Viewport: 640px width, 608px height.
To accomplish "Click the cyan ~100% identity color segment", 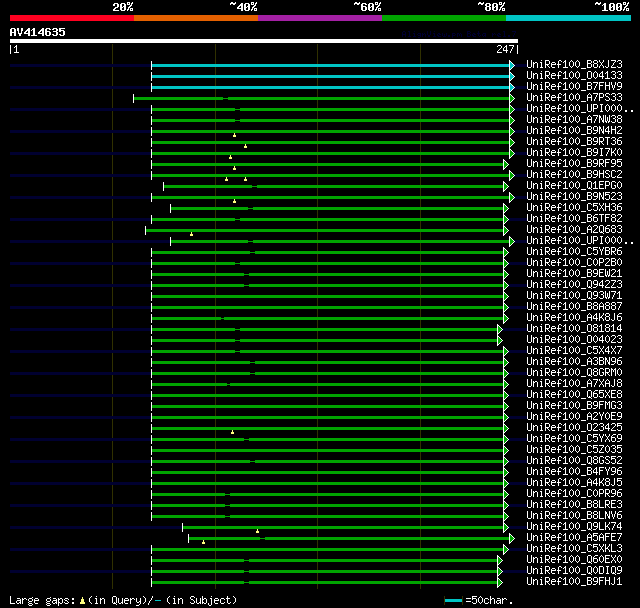I will click(569, 18).
